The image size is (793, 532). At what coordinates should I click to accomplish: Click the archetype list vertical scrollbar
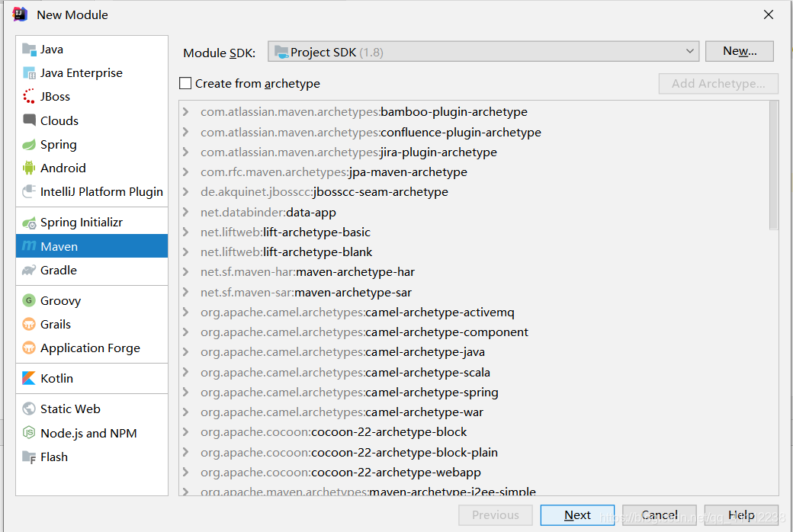tap(773, 165)
